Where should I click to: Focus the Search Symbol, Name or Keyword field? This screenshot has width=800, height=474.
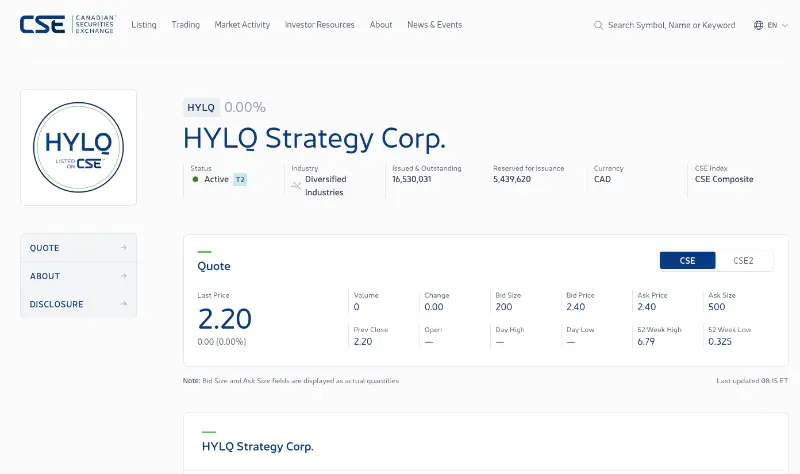pos(671,25)
